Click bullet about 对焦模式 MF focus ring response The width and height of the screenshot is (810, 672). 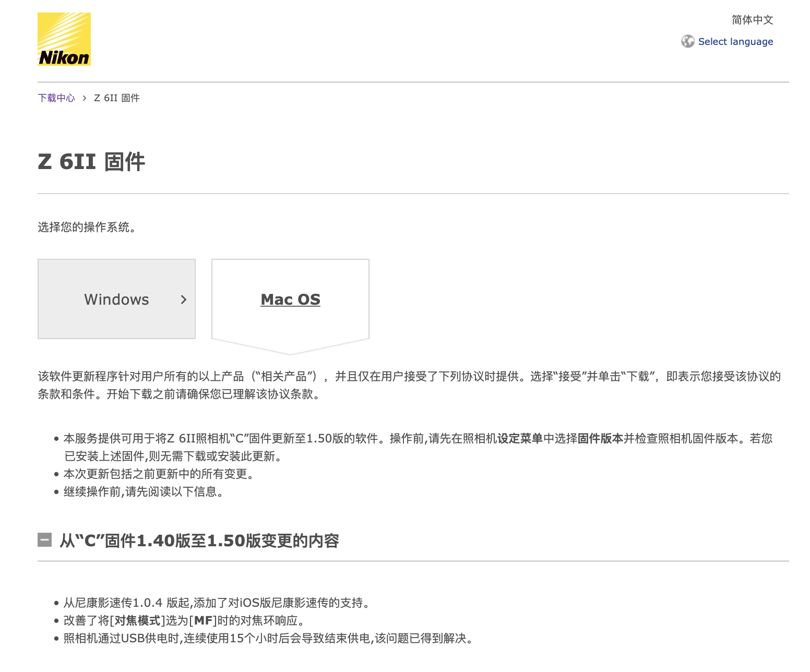184,621
